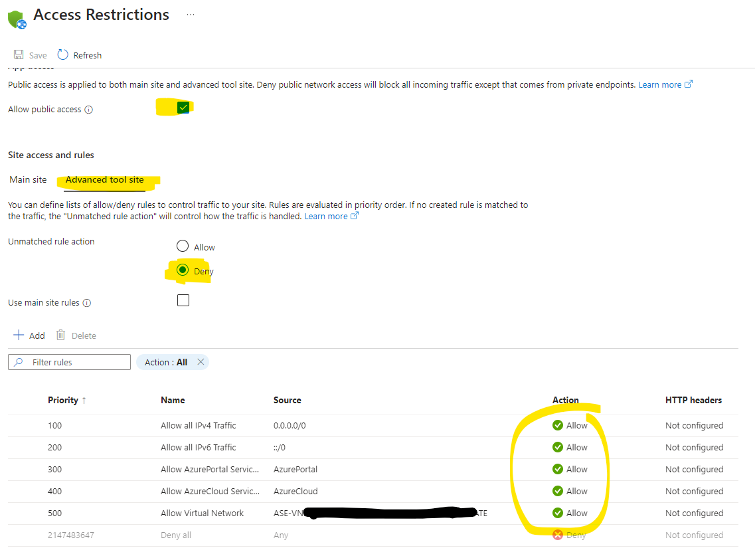This screenshot has width=755, height=560.
Task: Click Not configured in the priority 300 row
Action: 694,470
